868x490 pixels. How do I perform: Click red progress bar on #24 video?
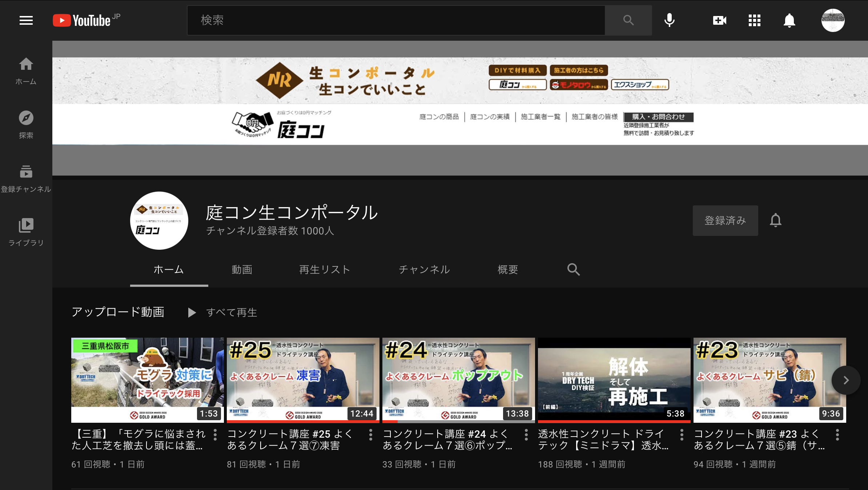point(390,422)
